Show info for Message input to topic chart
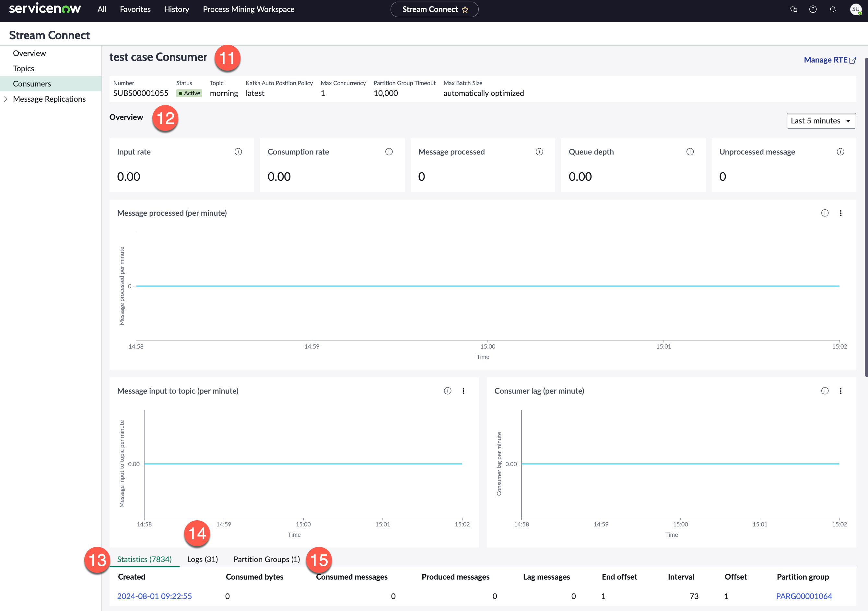Image resolution: width=868 pixels, height=611 pixels. [448, 391]
